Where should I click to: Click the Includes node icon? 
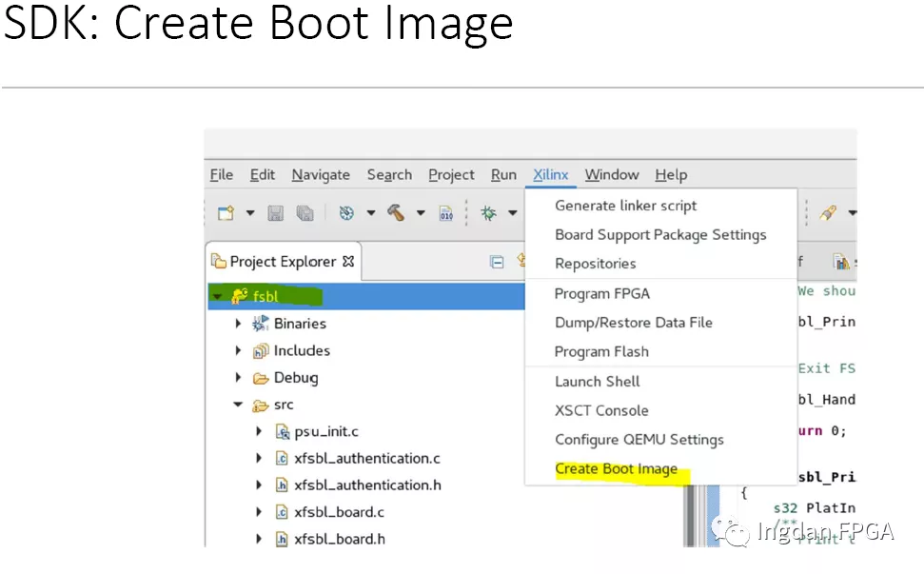point(261,351)
